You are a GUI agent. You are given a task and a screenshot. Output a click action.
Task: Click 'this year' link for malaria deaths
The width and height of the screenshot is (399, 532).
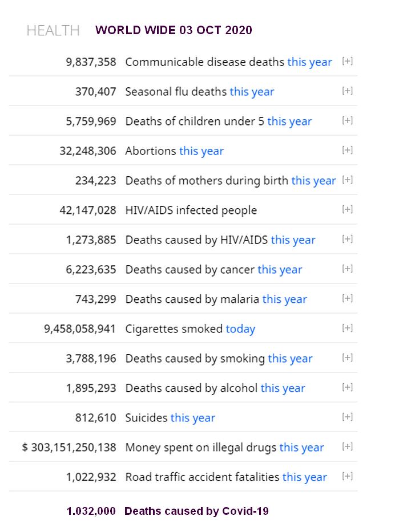(x=284, y=299)
